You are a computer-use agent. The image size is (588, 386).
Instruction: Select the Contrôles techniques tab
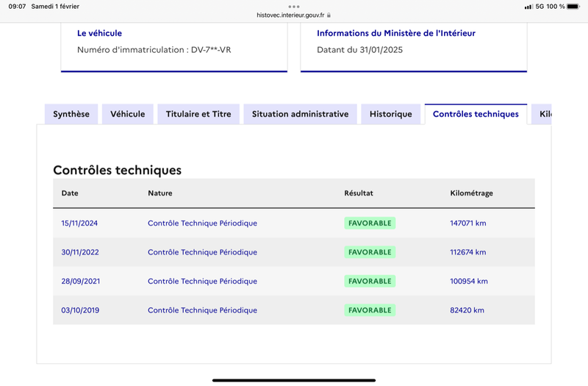(x=476, y=114)
